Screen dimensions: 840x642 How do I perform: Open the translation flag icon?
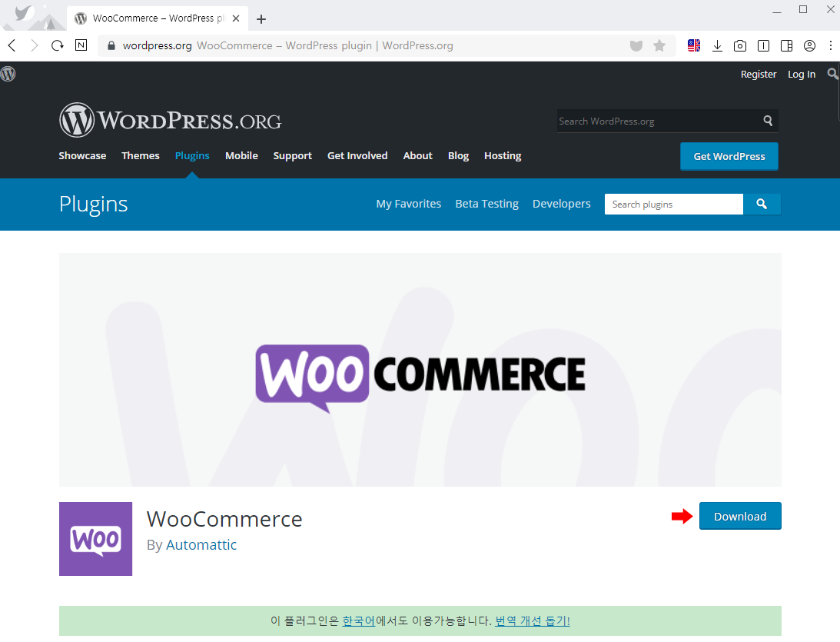(x=694, y=45)
